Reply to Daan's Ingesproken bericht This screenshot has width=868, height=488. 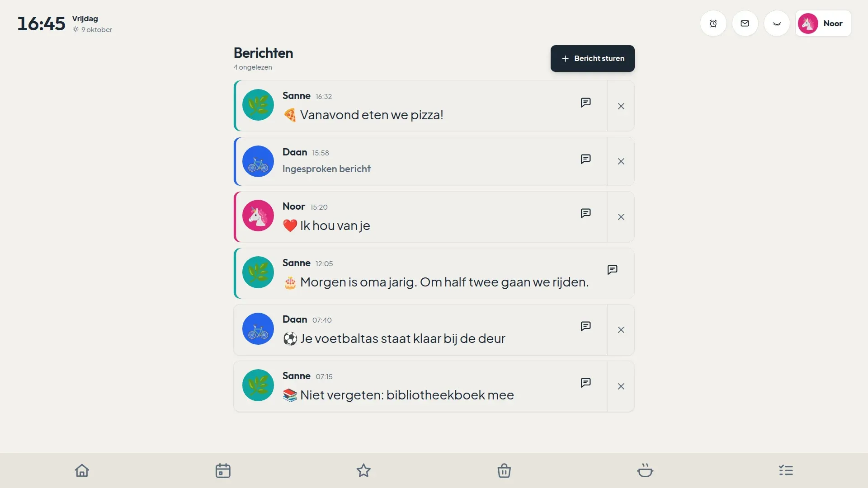(x=585, y=159)
